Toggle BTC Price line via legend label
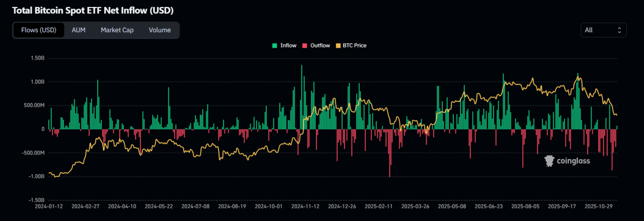Screen dimensions: 644x221 click(x=354, y=46)
